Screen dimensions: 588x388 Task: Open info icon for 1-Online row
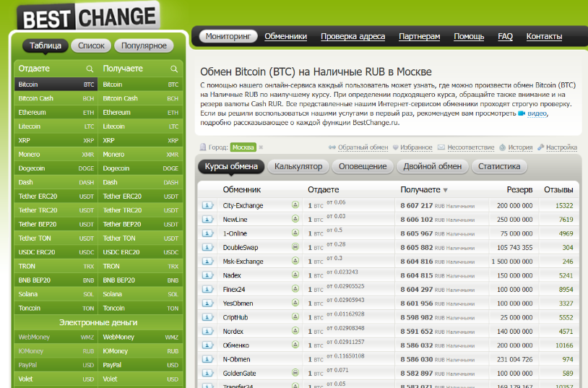[208, 233]
